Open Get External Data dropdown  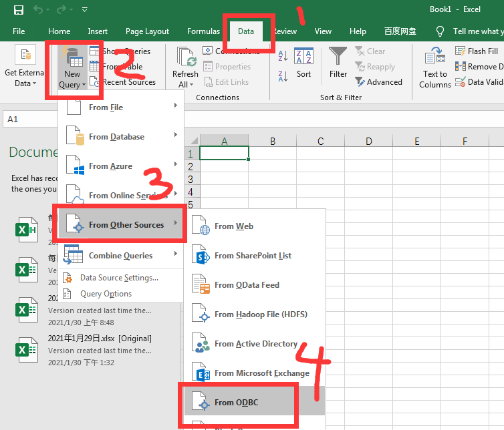pyautogui.click(x=25, y=67)
